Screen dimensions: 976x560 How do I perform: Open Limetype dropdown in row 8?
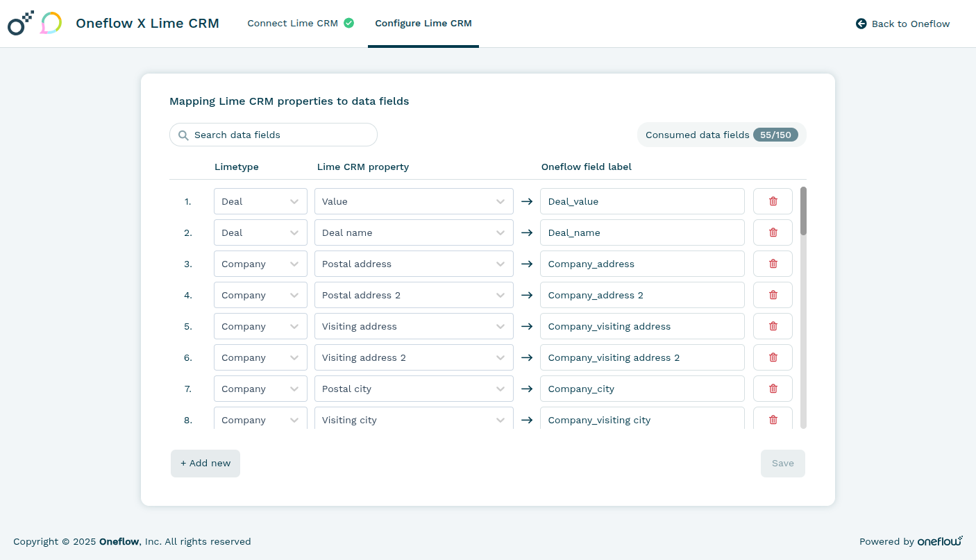(260, 418)
